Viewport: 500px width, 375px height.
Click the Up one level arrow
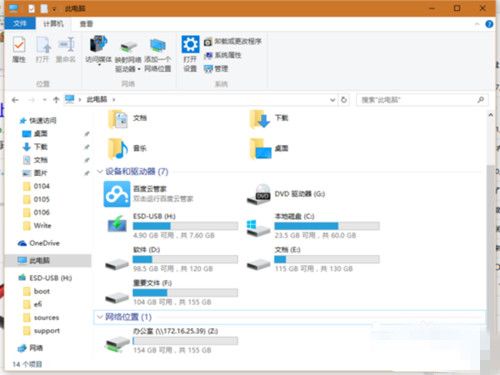tap(56, 100)
